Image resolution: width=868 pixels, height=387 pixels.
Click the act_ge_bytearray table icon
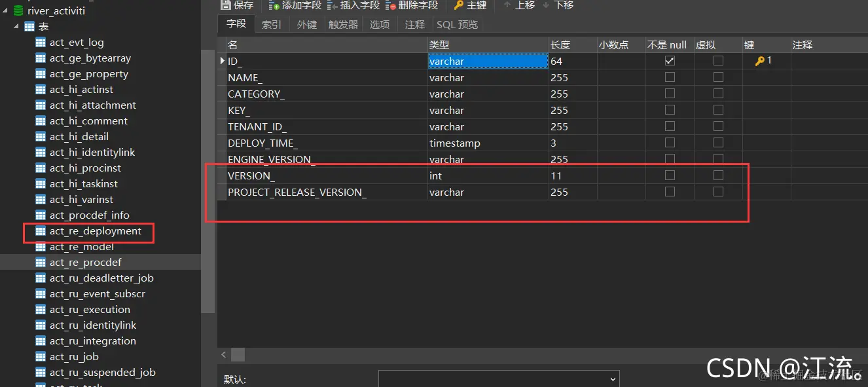click(41, 58)
